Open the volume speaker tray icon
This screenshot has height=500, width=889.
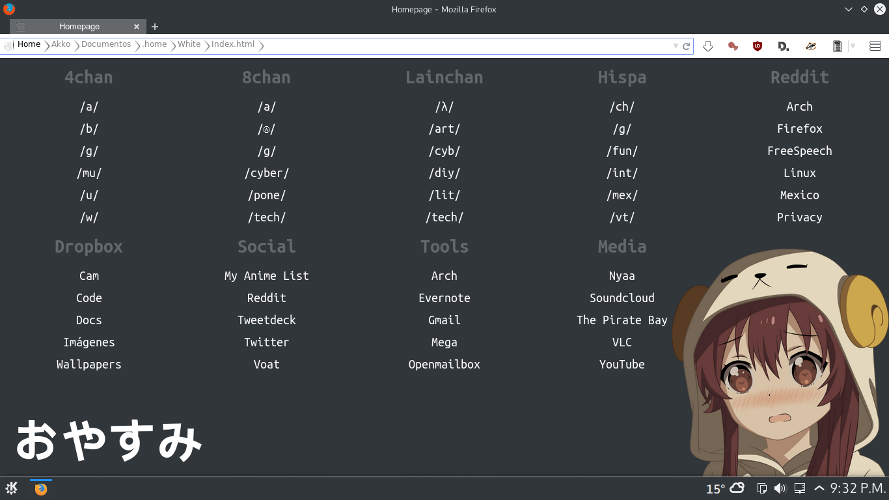pyautogui.click(x=780, y=488)
